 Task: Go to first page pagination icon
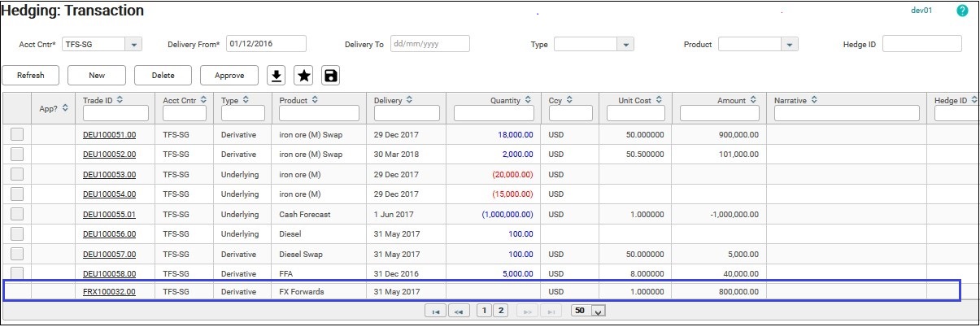(435, 311)
